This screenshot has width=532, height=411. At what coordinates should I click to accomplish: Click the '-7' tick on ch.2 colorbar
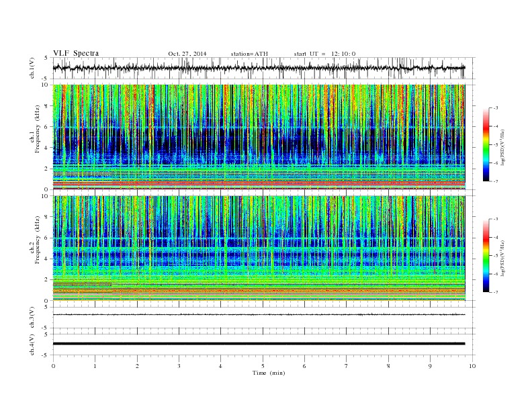point(496,292)
